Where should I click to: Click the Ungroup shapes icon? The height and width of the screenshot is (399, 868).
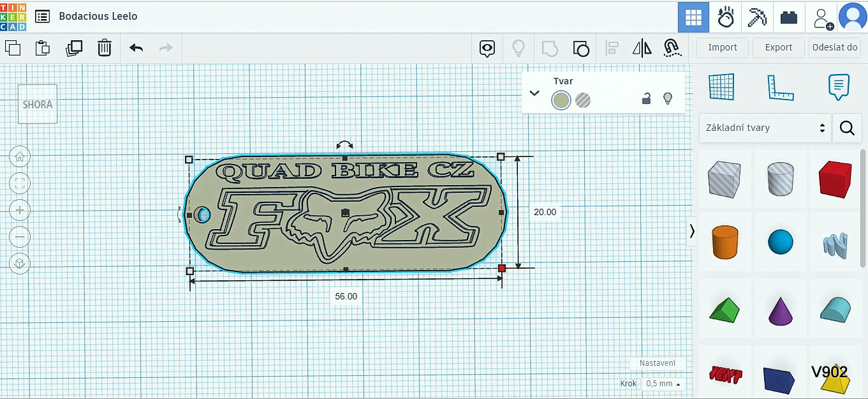580,48
